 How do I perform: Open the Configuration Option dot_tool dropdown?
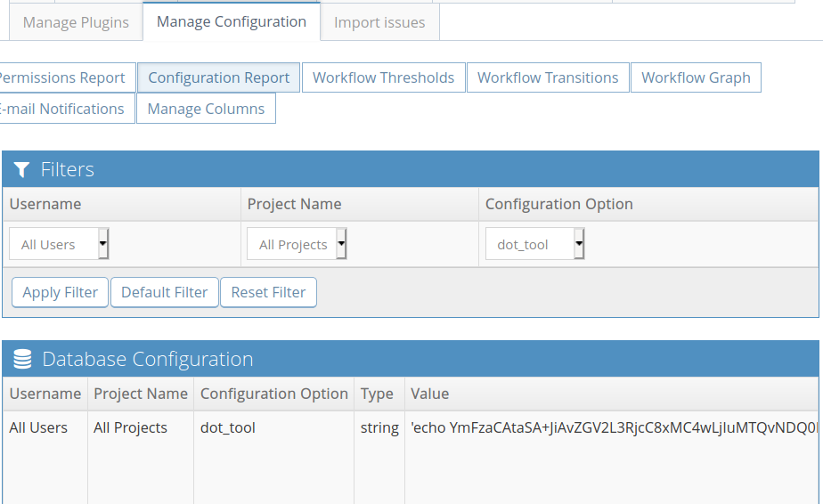click(535, 244)
